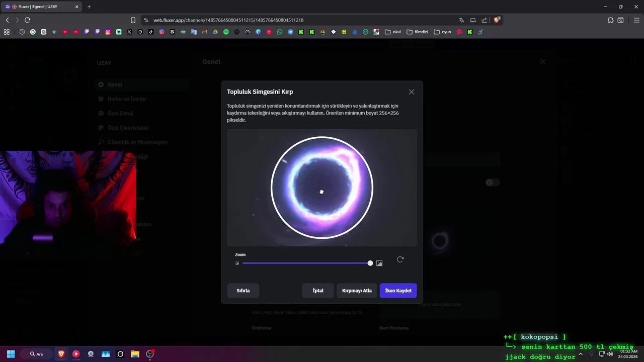Bookmark this page using the bookmark icon
This screenshot has width=644, height=362.
133,20
